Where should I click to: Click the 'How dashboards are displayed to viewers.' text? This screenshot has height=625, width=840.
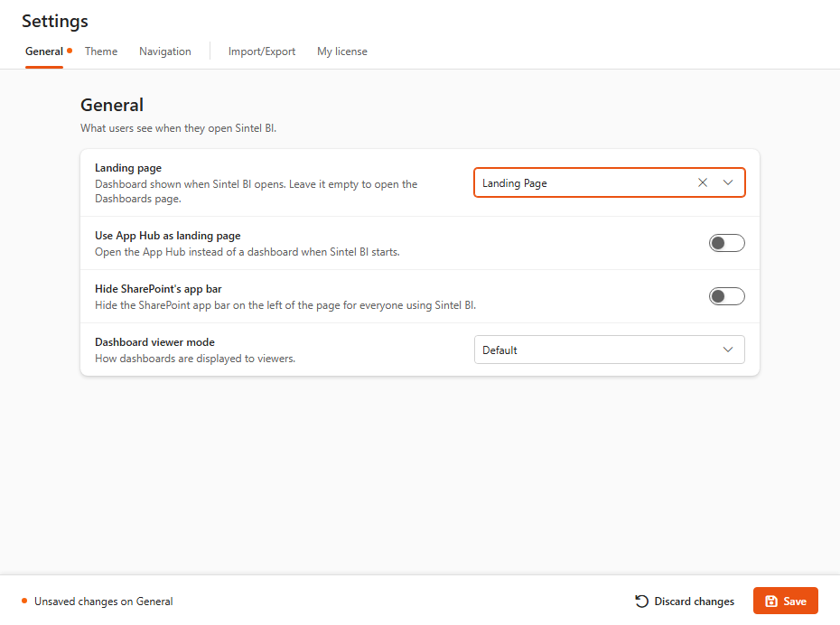pyautogui.click(x=195, y=359)
